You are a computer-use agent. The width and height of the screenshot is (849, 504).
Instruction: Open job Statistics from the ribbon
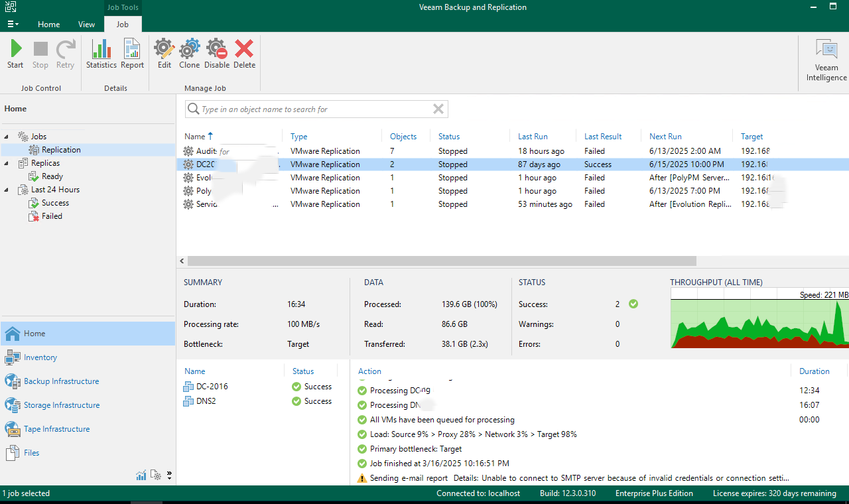[101, 54]
